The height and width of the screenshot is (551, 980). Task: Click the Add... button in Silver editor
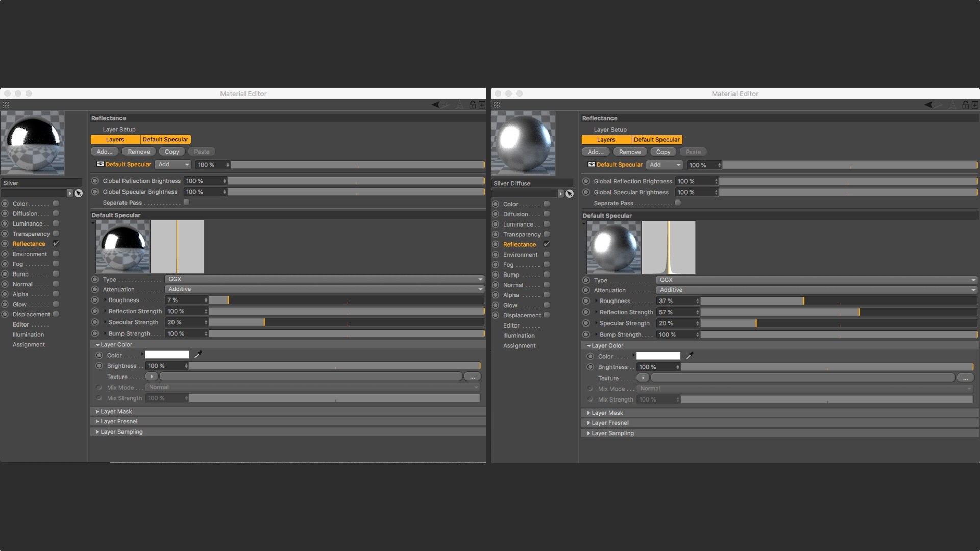(105, 152)
